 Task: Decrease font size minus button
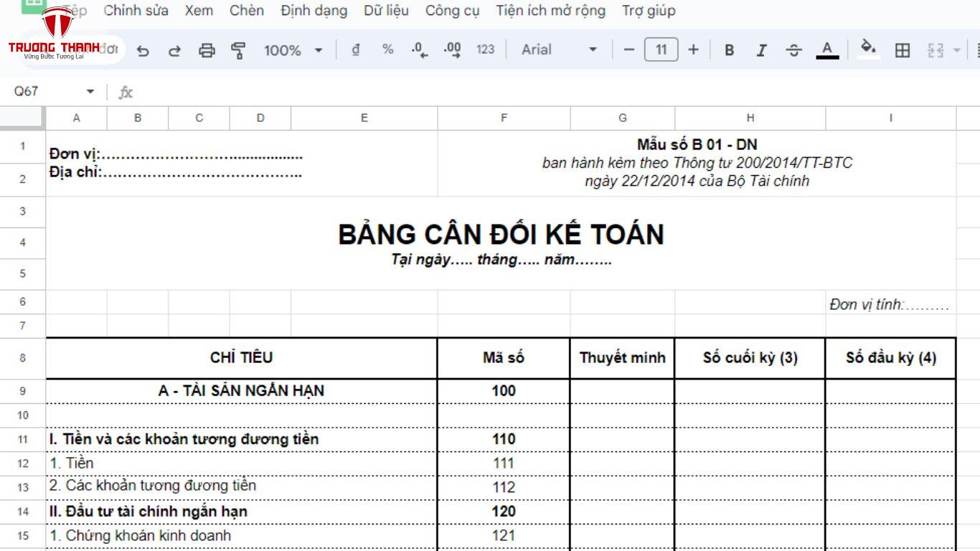[x=629, y=50]
